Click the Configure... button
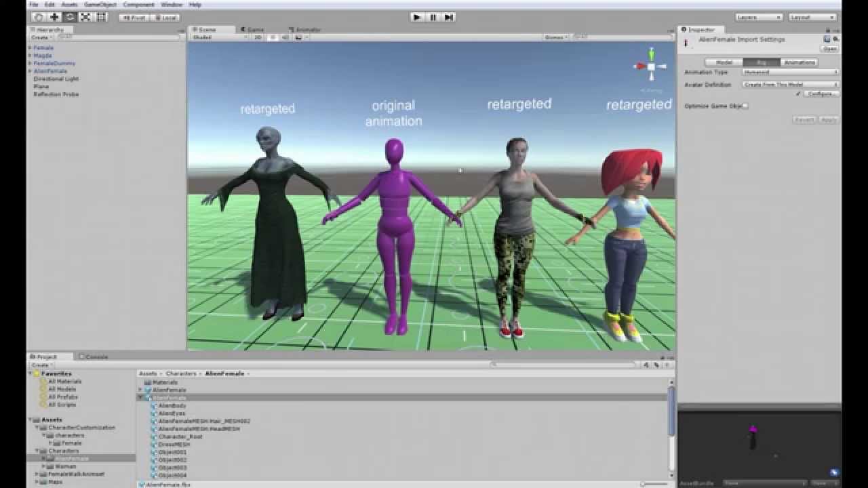The image size is (868, 488). (x=821, y=94)
